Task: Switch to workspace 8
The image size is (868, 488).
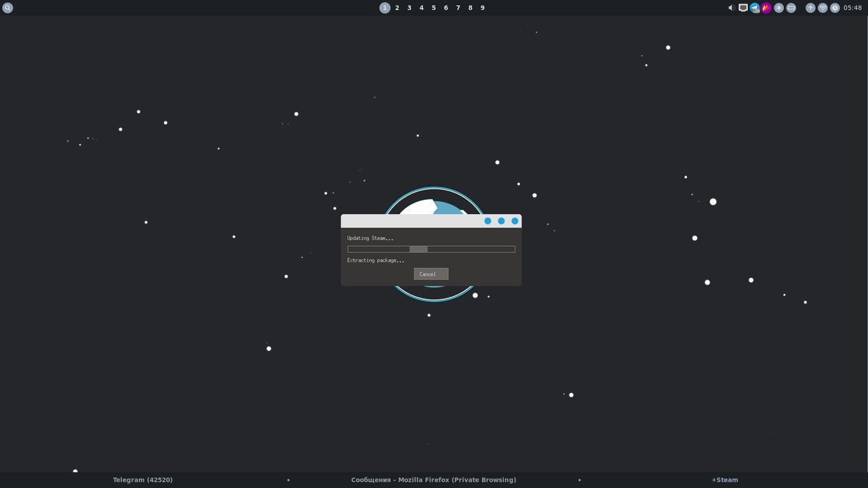Action: (471, 8)
